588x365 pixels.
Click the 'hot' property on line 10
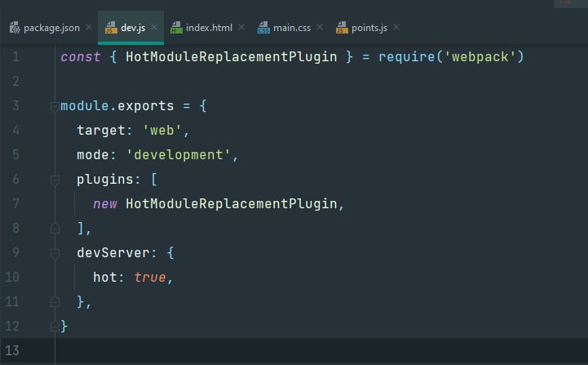[105, 277]
